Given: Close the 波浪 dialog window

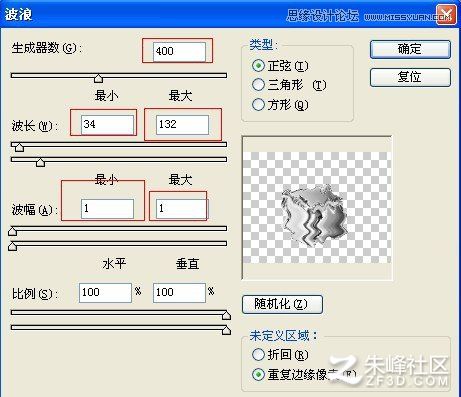Looking at the screenshot, I should 446,15.
